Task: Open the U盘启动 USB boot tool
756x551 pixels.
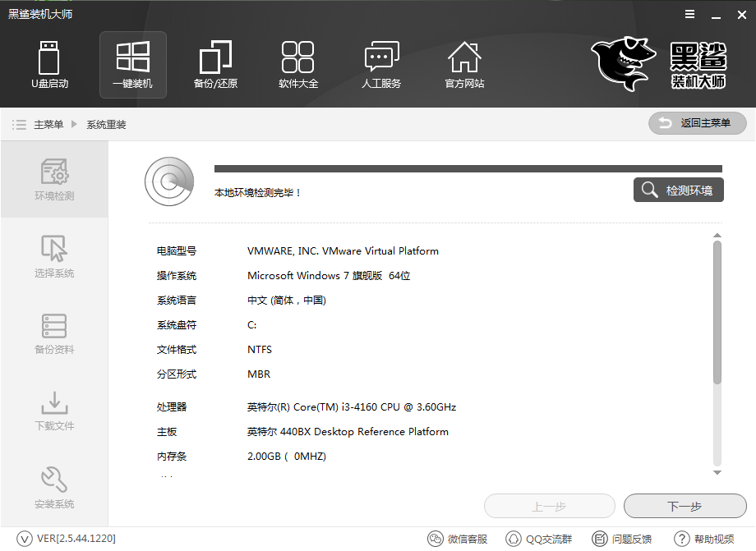Action: 49,64
